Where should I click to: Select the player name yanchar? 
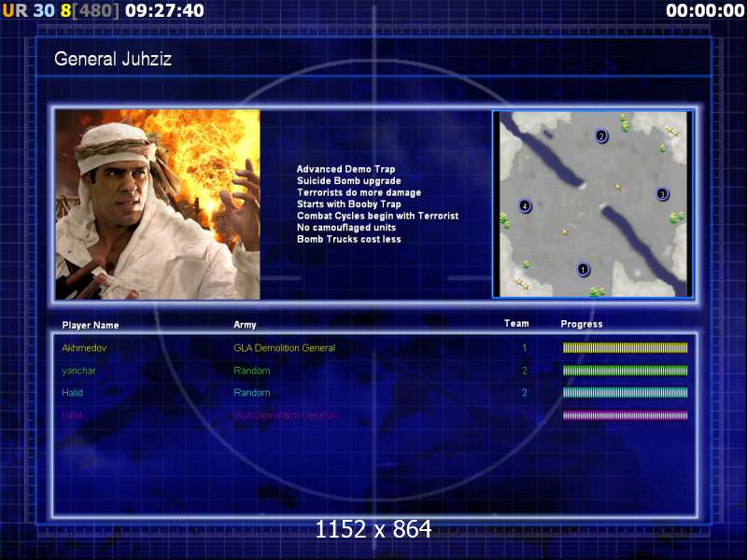78,371
